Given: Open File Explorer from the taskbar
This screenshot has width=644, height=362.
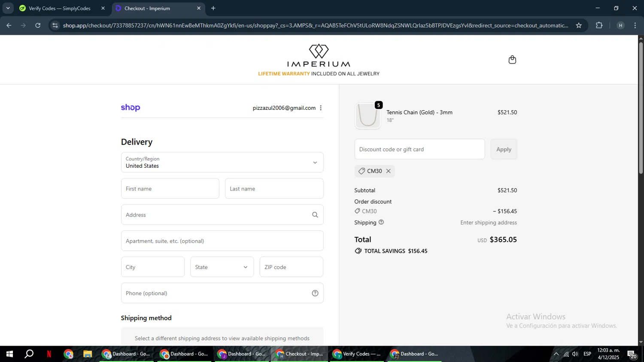Looking at the screenshot, I should pyautogui.click(x=88, y=354).
